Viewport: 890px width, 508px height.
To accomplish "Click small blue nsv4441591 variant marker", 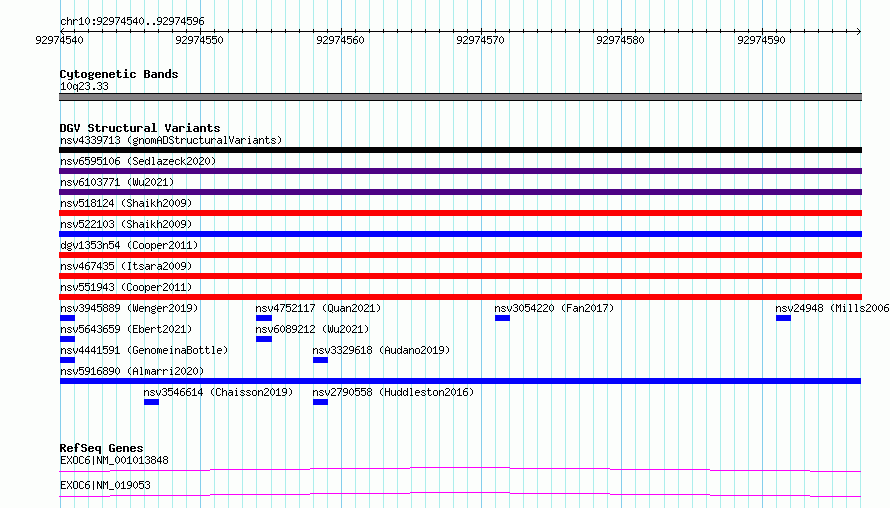I will click(x=68, y=360).
